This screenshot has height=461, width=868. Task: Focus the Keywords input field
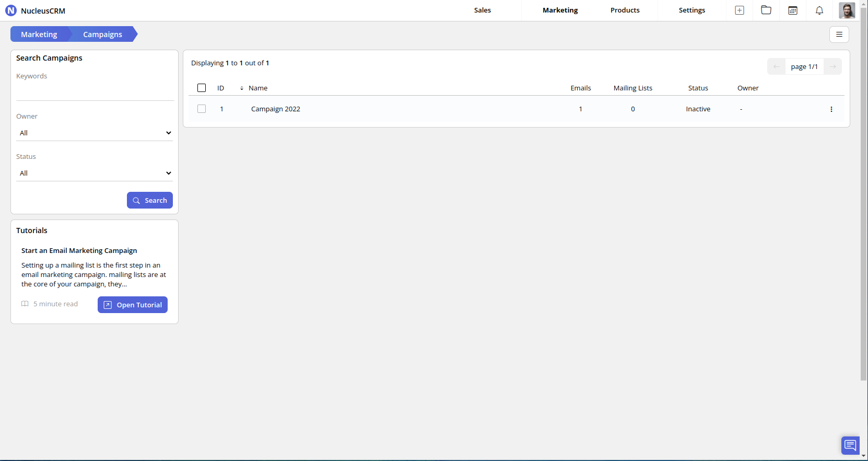point(95,92)
